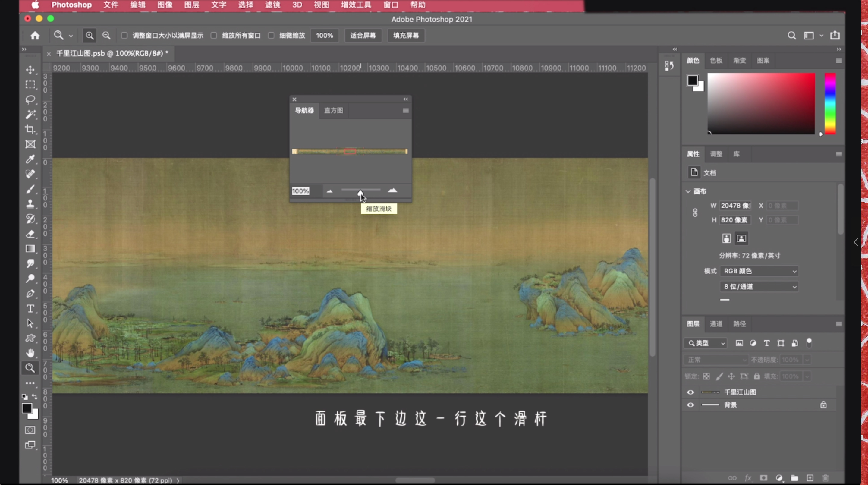This screenshot has height=485, width=868.
Task: Collapse the 画布 section
Action: [x=688, y=191]
